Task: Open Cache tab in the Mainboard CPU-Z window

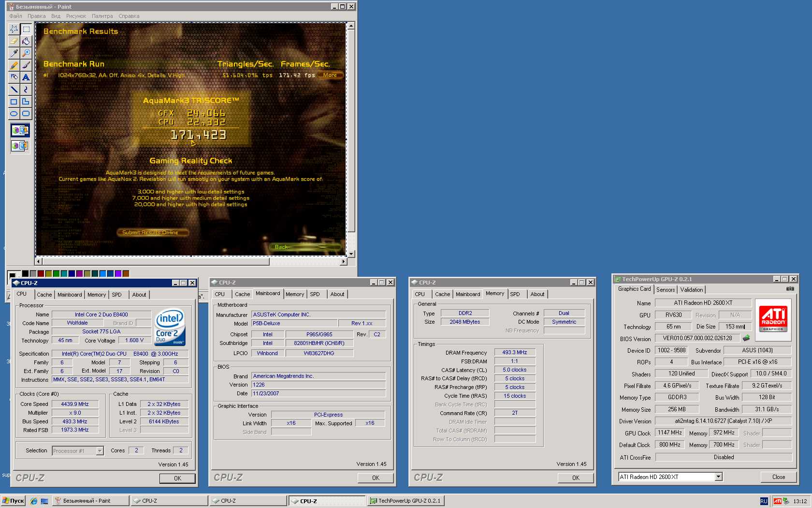Action: point(242,294)
